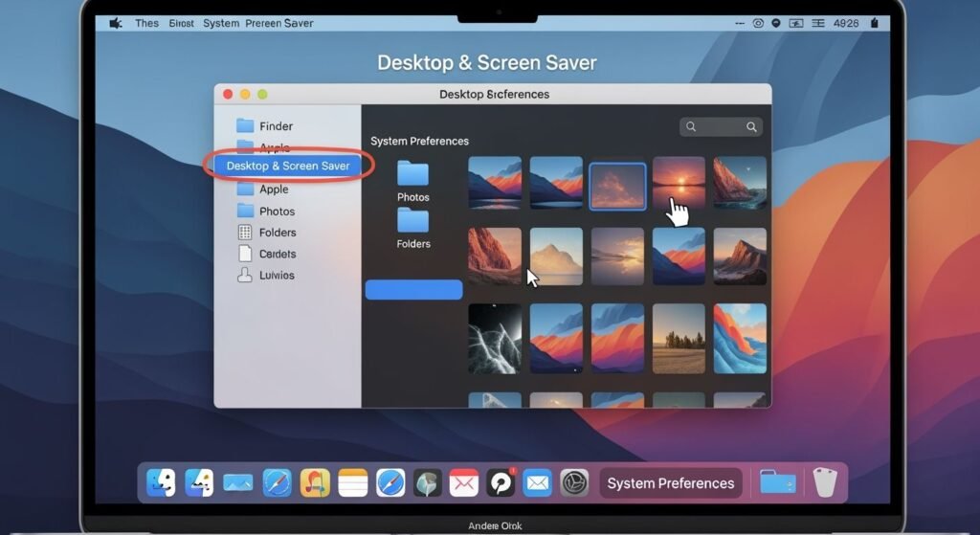
Task: Click the 4928 clock in the menu bar
Action: [846, 23]
